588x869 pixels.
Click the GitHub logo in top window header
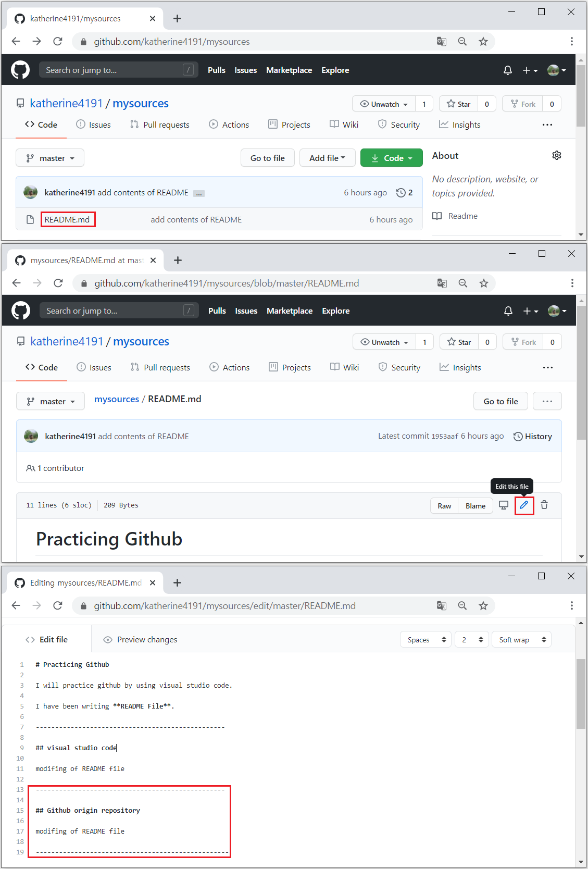[20, 70]
